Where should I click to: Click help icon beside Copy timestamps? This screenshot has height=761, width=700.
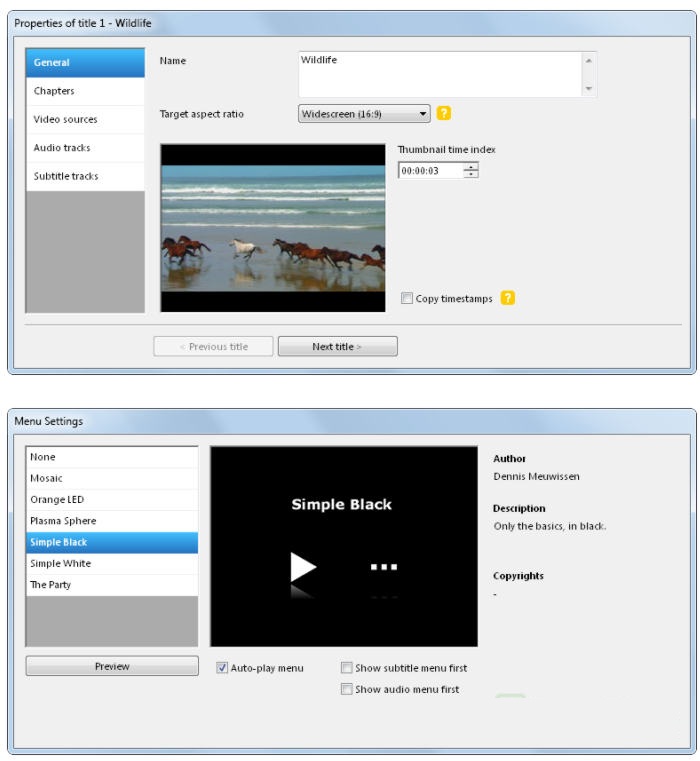point(507,298)
